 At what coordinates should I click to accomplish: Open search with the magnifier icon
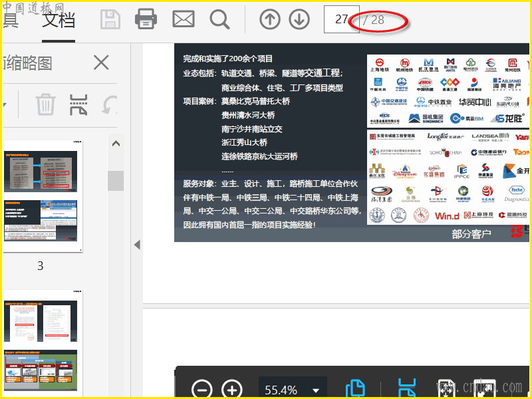(x=220, y=19)
